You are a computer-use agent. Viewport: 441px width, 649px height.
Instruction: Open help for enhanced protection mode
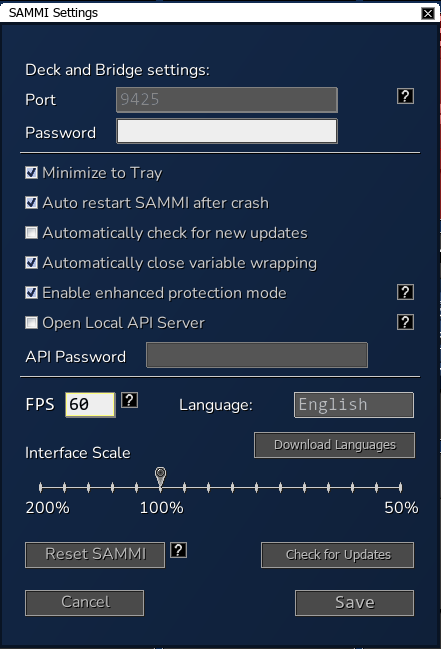pos(405,292)
